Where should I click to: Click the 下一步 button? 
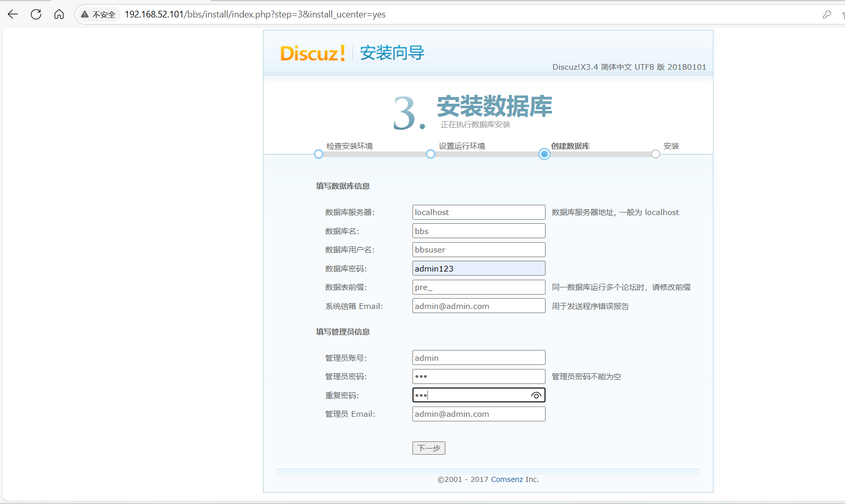tap(429, 448)
